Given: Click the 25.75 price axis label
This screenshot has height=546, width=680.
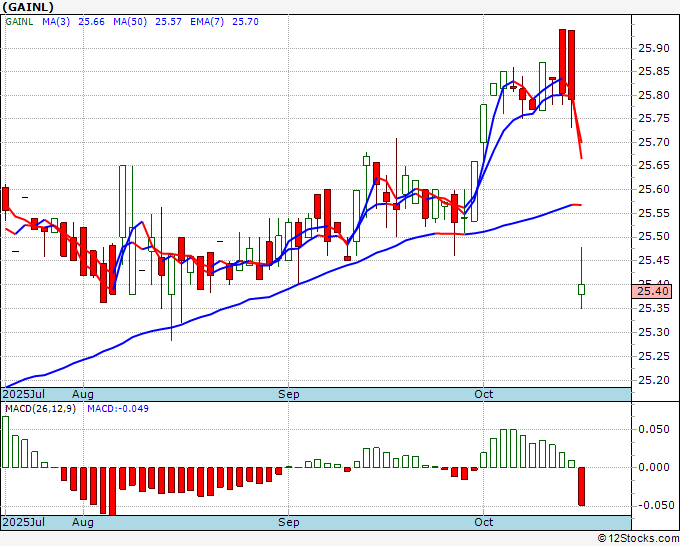Looking at the screenshot, I should click(x=654, y=119).
